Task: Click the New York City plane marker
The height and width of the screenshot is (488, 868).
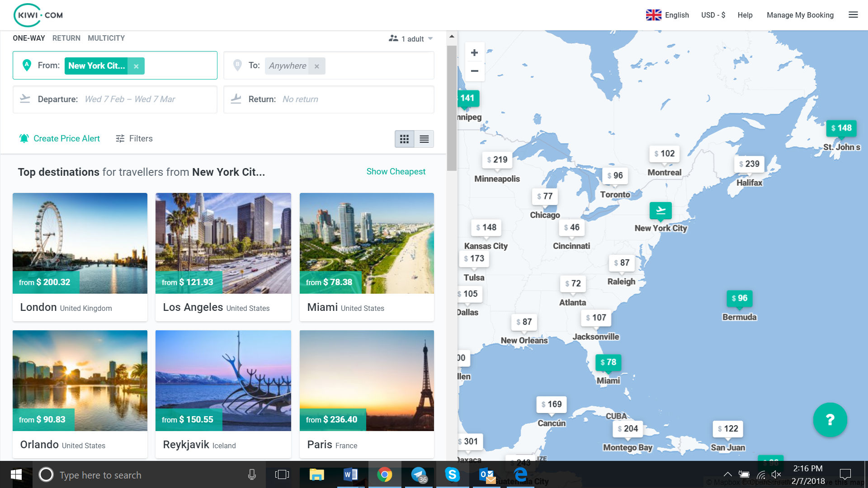Action: click(x=660, y=211)
